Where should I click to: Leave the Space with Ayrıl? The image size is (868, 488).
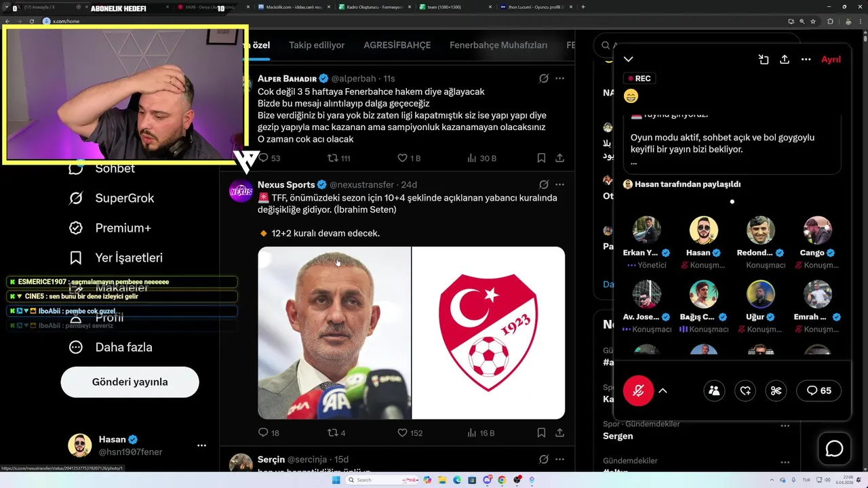pyautogui.click(x=831, y=60)
